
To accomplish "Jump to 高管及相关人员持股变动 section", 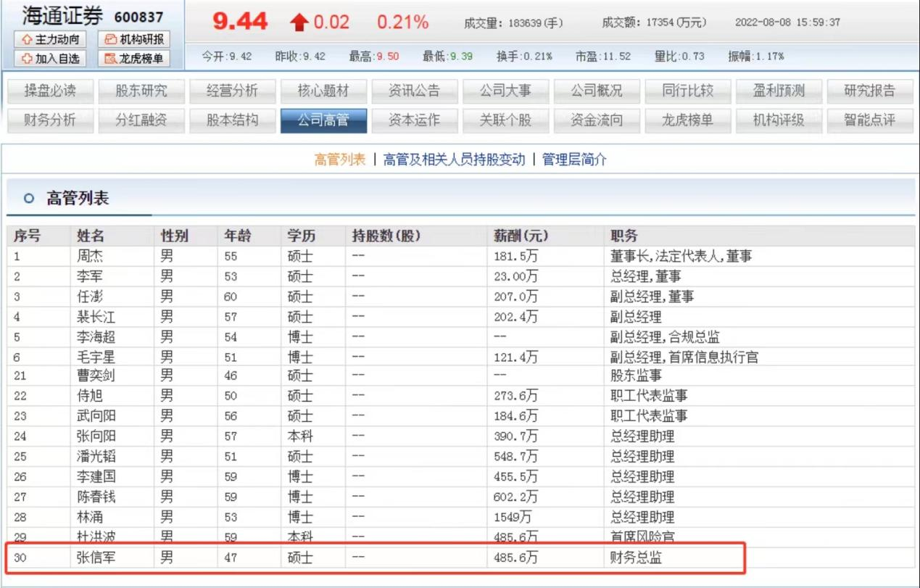I will click(454, 160).
